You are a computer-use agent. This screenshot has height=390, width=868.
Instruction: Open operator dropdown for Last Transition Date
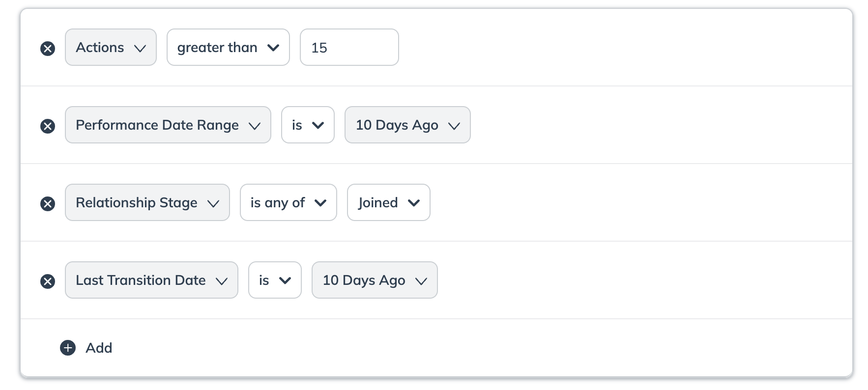[x=275, y=280]
